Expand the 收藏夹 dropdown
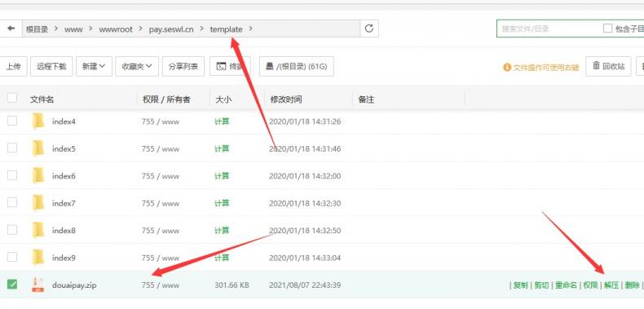 (x=137, y=66)
